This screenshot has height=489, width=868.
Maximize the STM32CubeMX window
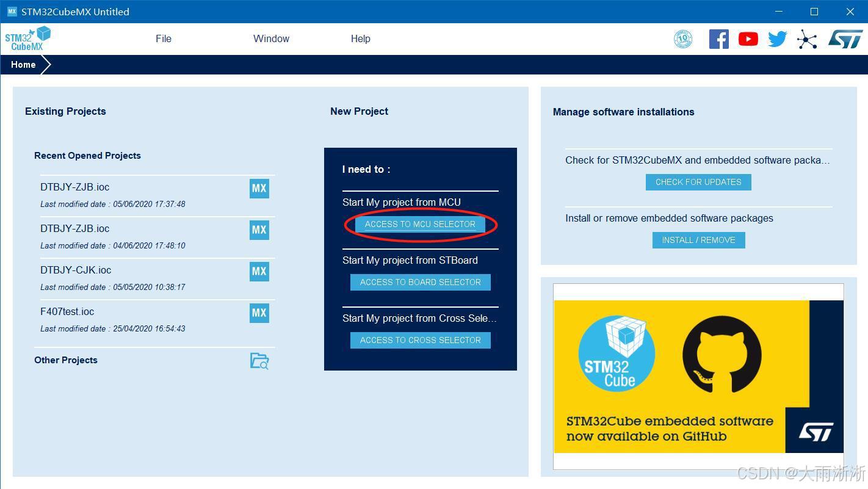click(x=814, y=12)
